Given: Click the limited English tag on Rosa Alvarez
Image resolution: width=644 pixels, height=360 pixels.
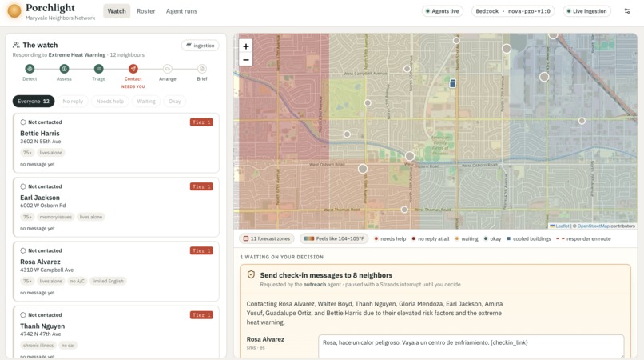Looking at the screenshot, I should pos(108,281).
